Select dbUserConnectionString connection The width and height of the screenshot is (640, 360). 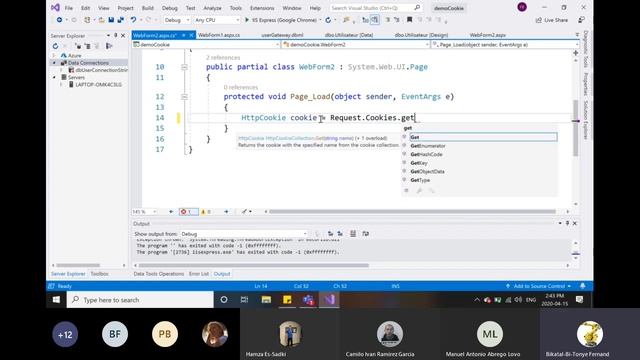(101, 70)
